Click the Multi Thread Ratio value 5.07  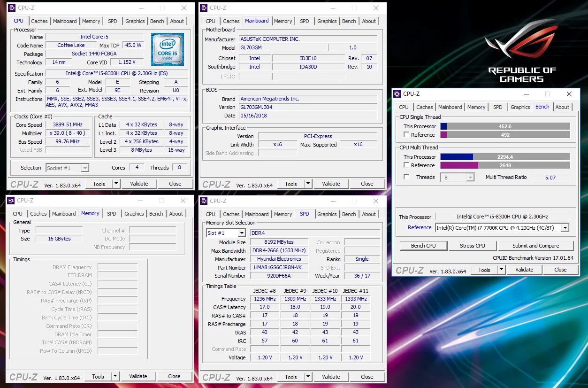pyautogui.click(x=550, y=178)
